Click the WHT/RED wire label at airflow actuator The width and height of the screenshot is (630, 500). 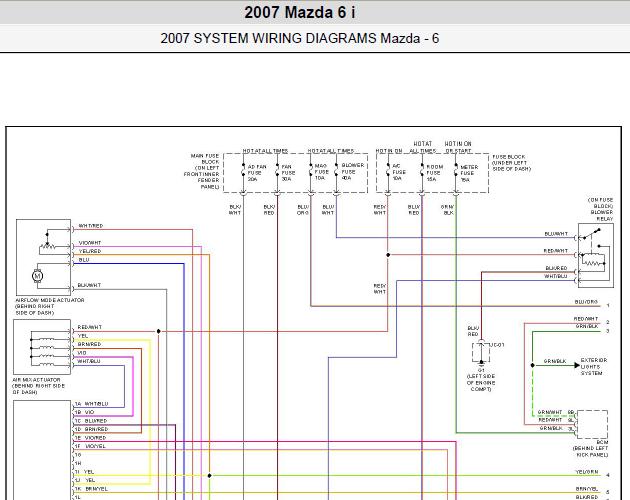pos(91,226)
